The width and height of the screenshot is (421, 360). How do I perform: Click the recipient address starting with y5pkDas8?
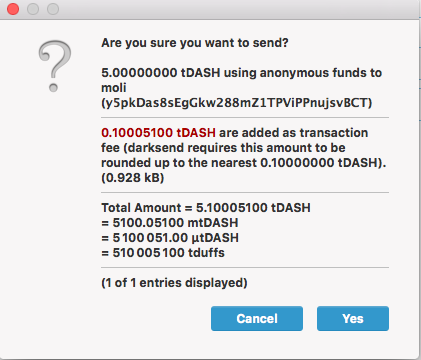[x=236, y=103]
